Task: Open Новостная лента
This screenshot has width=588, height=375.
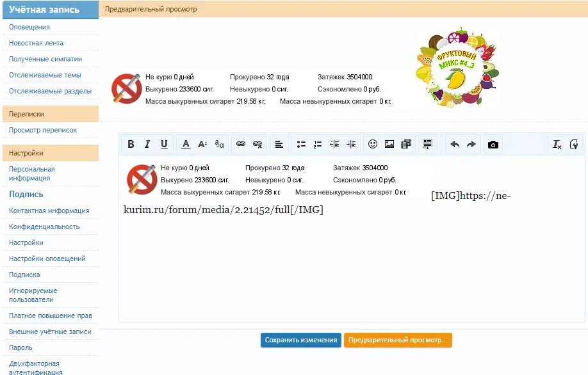Action: coord(36,43)
